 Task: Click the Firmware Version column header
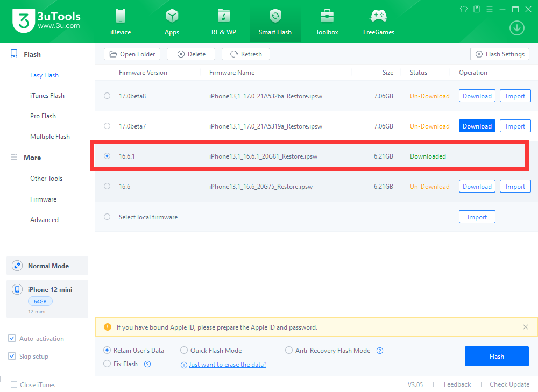[x=143, y=73]
